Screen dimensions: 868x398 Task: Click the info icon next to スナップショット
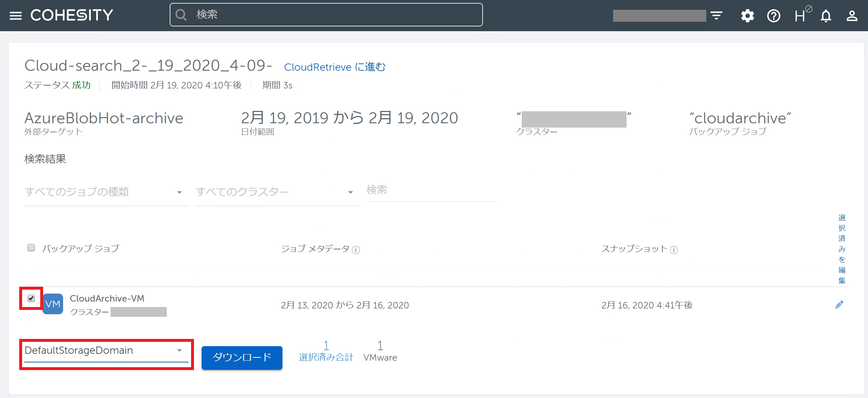674,250
